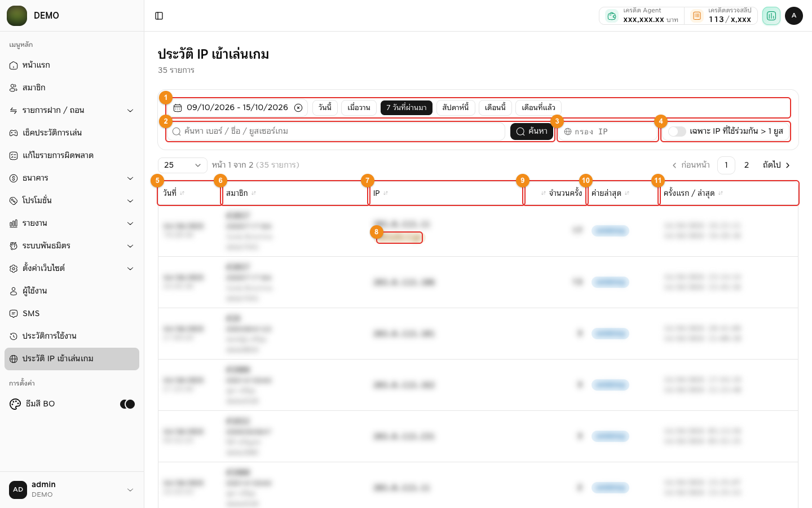Sort by จำนวนครั้ง column sort icon
The width and height of the screenshot is (812, 508).
[x=544, y=193]
